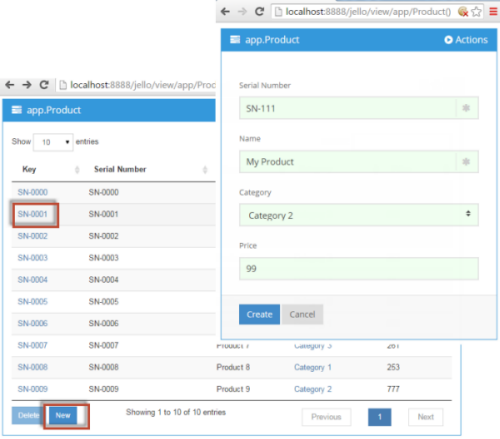
Task: Open the Category 2 link in SN-0009 row
Action: (x=313, y=389)
